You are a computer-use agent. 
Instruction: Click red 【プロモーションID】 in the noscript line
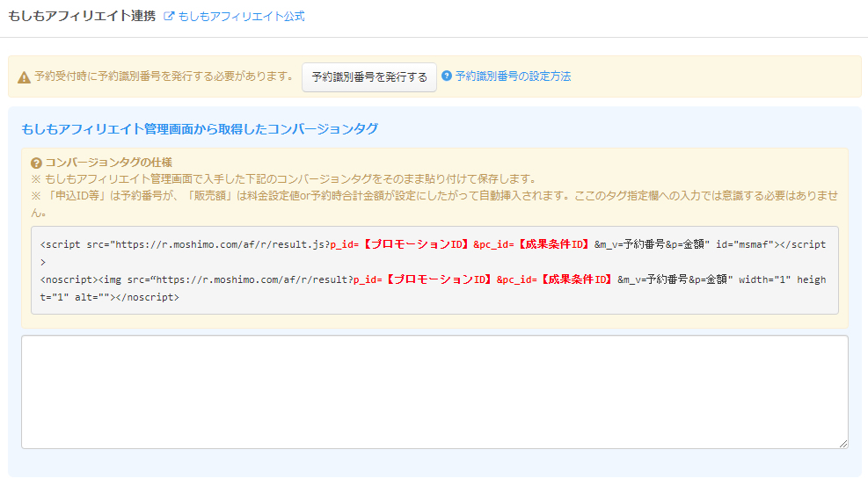(x=441, y=280)
